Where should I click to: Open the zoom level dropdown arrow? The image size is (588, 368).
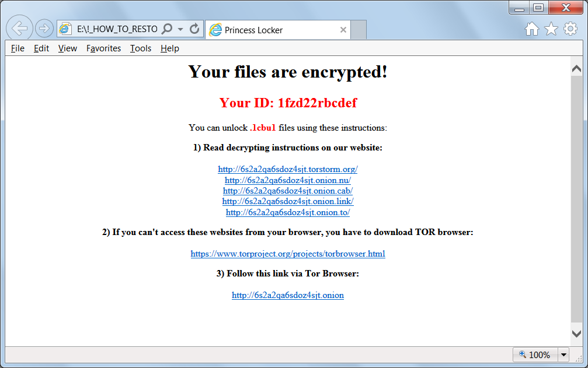tap(563, 355)
